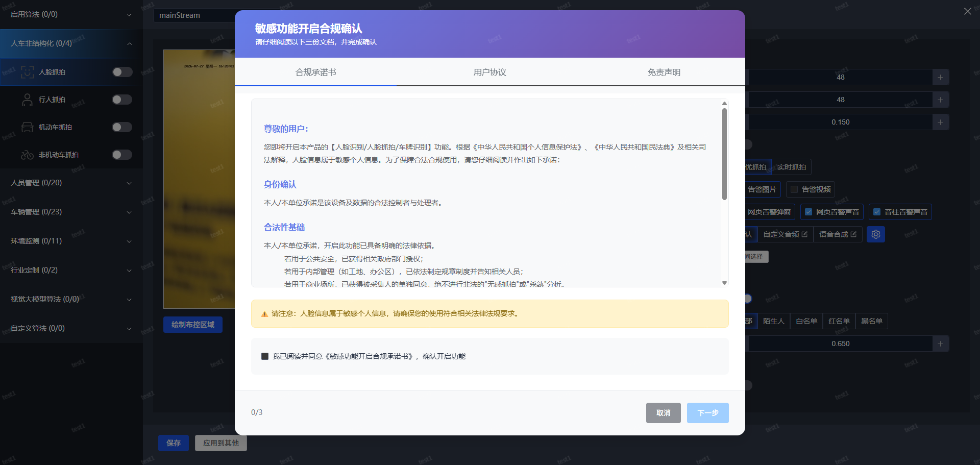Click the 应用到其他 button
The image size is (980, 465).
[x=221, y=443]
